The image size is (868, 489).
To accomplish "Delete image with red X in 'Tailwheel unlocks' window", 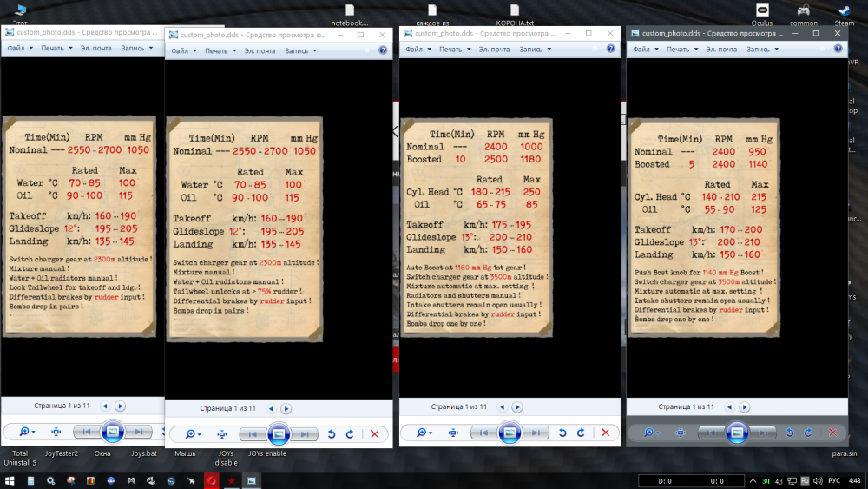I will [374, 434].
